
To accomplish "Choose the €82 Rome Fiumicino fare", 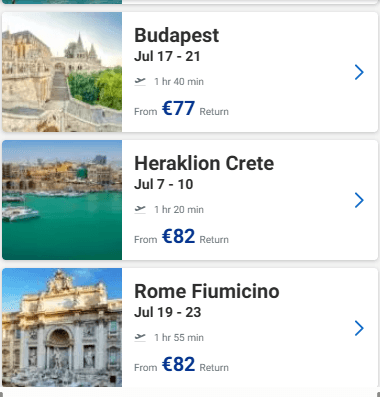I will point(178,364).
